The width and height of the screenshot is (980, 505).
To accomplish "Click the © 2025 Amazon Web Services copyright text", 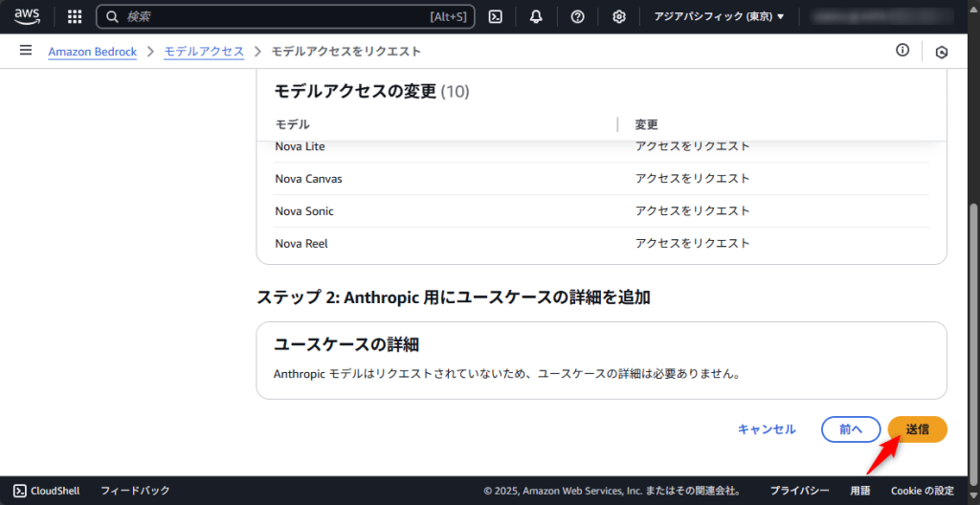I will pos(613,491).
